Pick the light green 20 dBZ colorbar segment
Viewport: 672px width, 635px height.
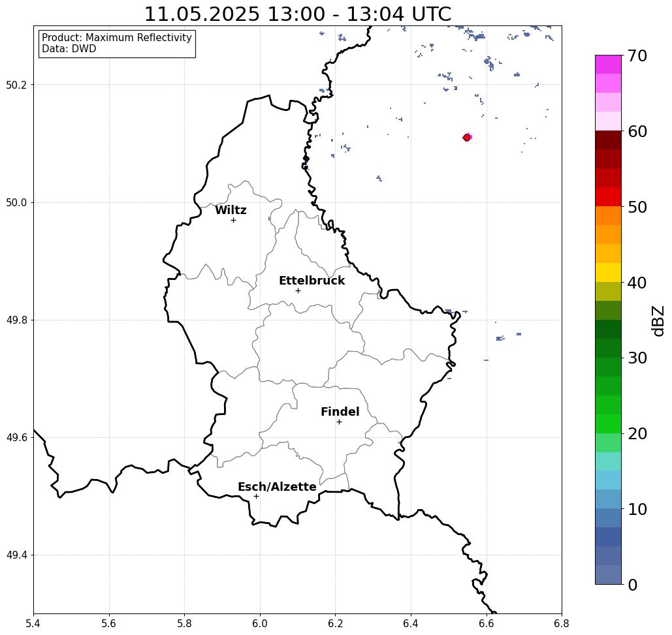pos(608,424)
